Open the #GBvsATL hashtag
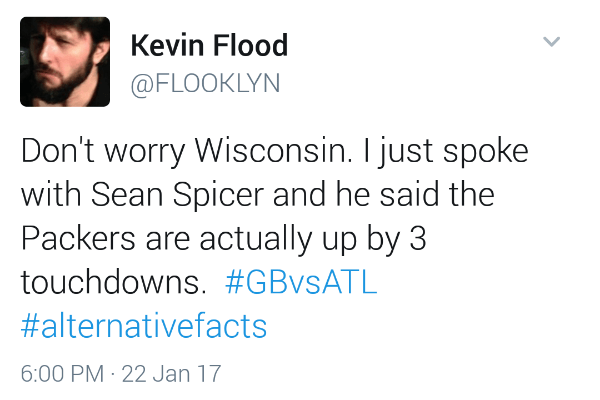The width and height of the screenshot is (600, 400). pos(301,282)
